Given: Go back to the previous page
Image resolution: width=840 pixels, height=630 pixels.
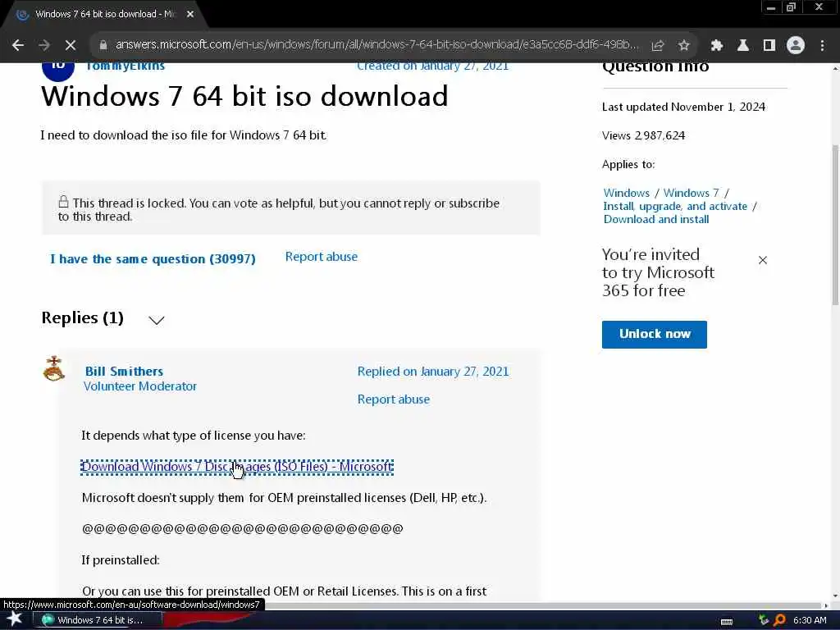Looking at the screenshot, I should (x=18, y=46).
